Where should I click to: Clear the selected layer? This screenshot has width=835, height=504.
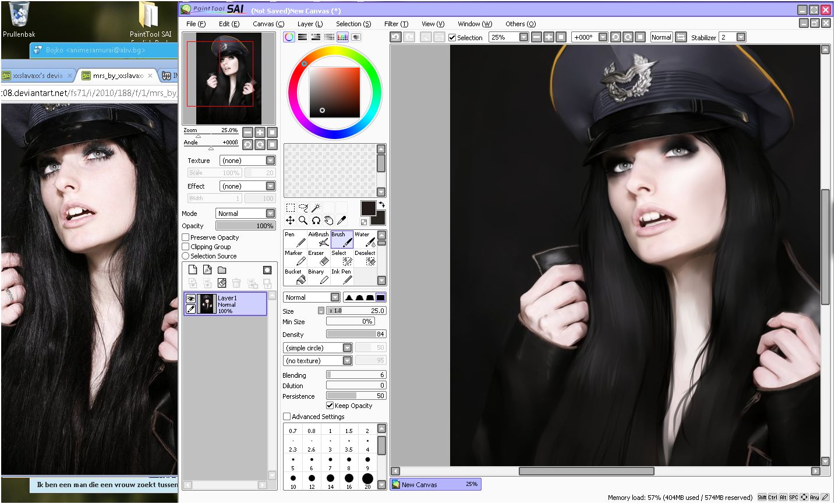[x=222, y=283]
